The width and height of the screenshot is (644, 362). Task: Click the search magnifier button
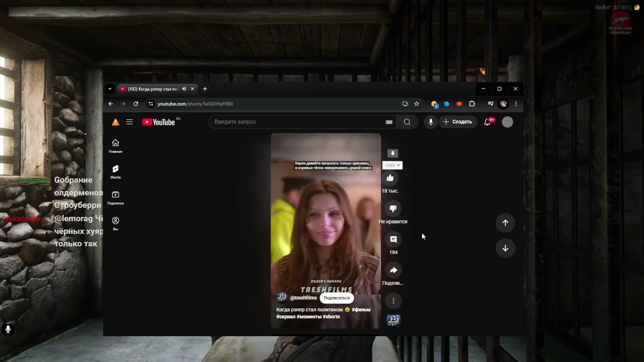[x=407, y=122]
